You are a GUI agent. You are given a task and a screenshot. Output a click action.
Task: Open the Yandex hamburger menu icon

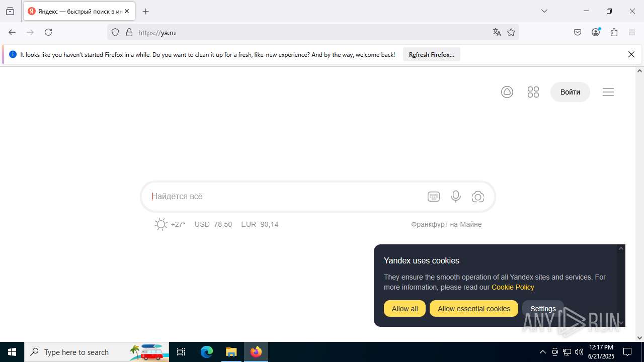coord(608,92)
